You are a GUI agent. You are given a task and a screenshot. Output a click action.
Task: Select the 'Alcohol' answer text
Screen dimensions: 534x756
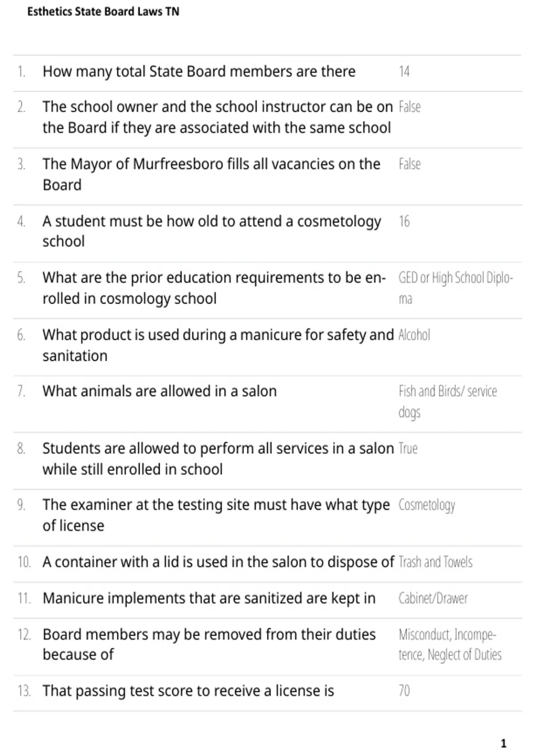[x=414, y=335]
